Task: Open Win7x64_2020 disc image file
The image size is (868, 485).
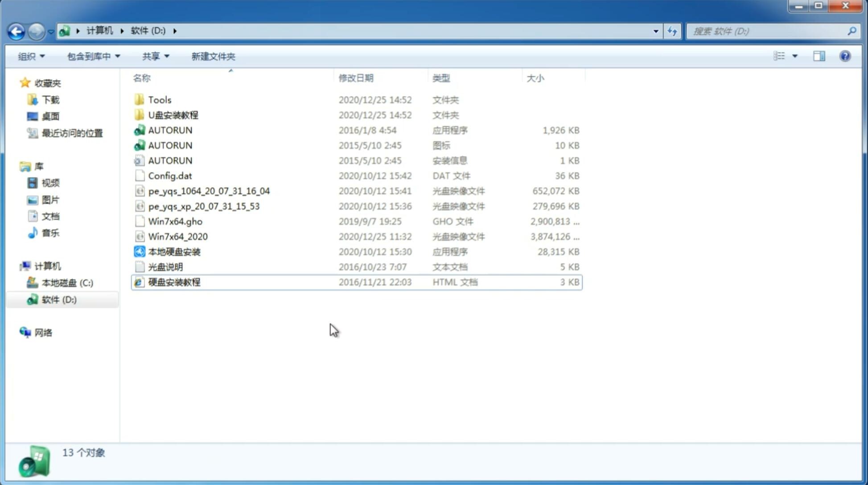Action: tap(177, 237)
